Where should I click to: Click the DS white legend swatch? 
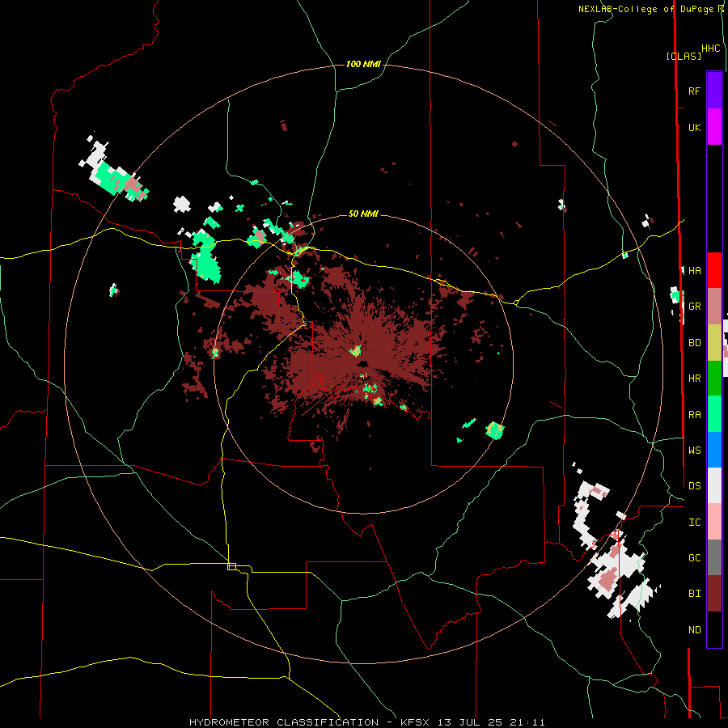click(714, 485)
